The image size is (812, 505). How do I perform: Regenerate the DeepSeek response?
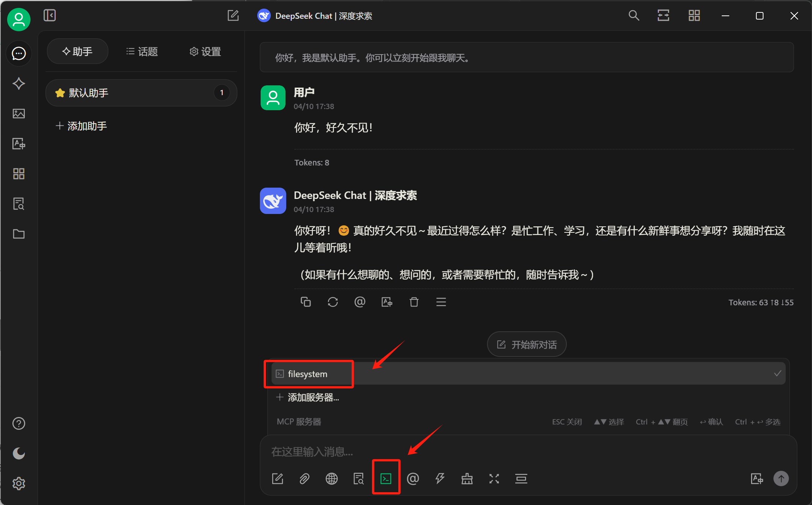(x=332, y=302)
